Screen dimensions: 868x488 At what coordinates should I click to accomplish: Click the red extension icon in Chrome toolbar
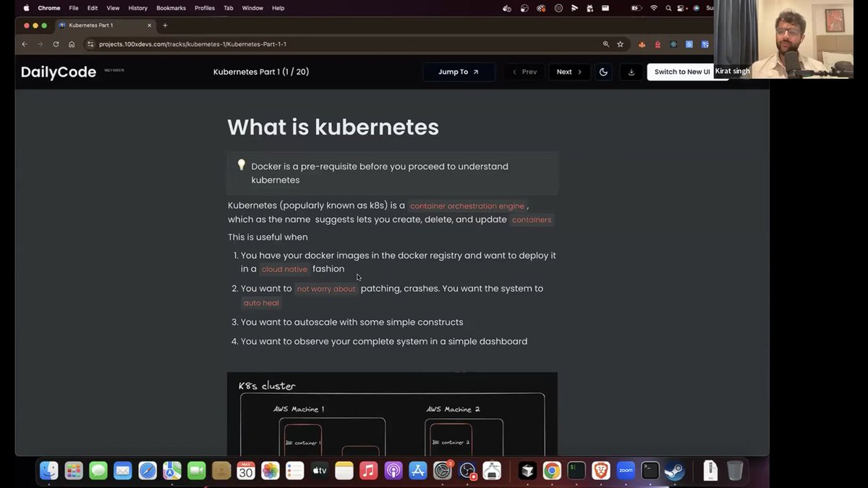click(x=658, y=44)
